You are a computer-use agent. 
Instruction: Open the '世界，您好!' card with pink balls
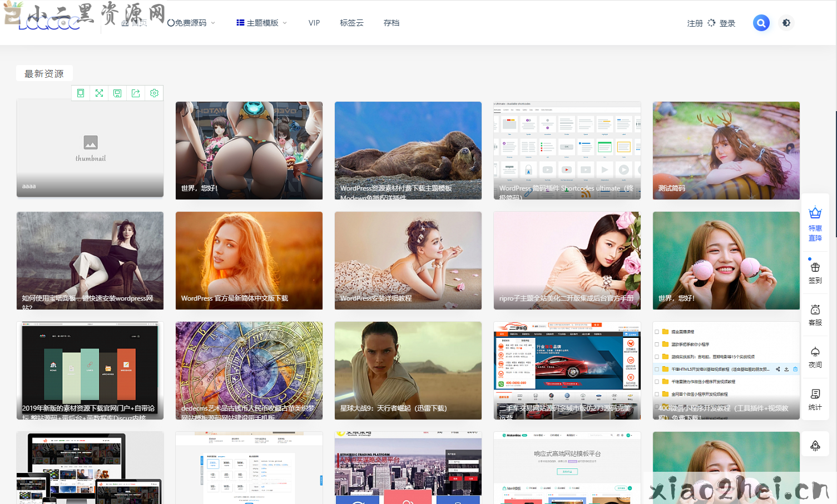pos(726,261)
